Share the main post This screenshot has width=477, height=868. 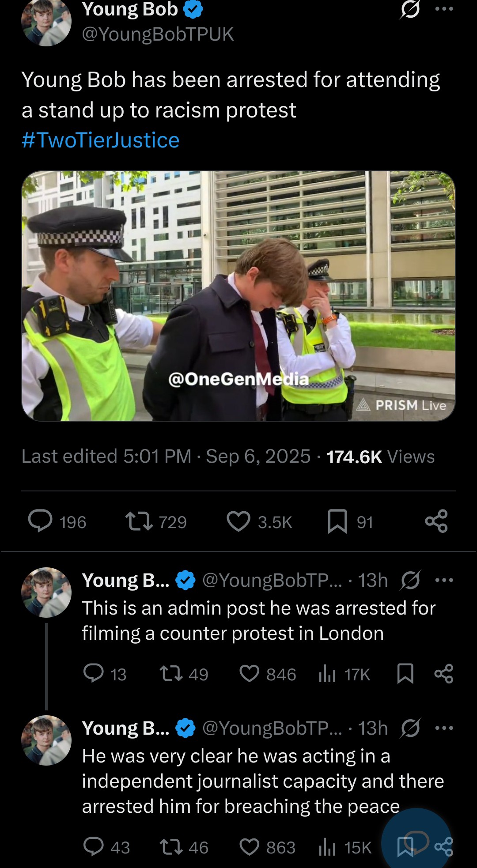pyautogui.click(x=436, y=521)
